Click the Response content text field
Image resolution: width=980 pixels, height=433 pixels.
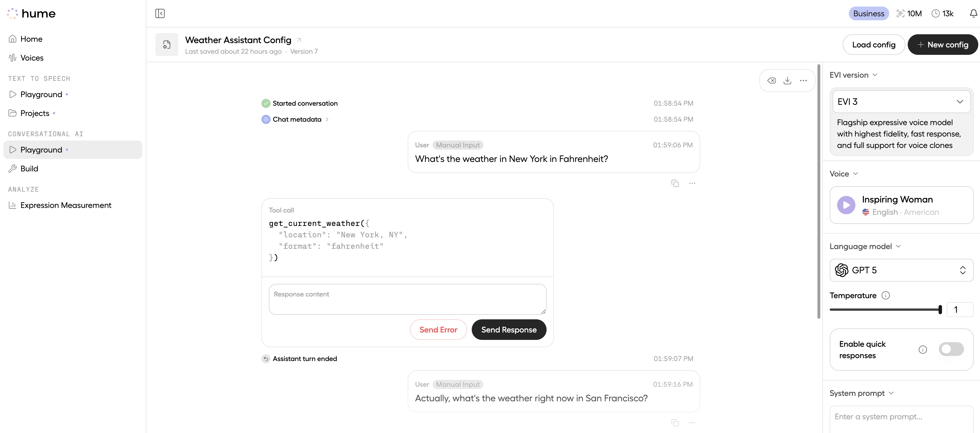pyautogui.click(x=407, y=299)
